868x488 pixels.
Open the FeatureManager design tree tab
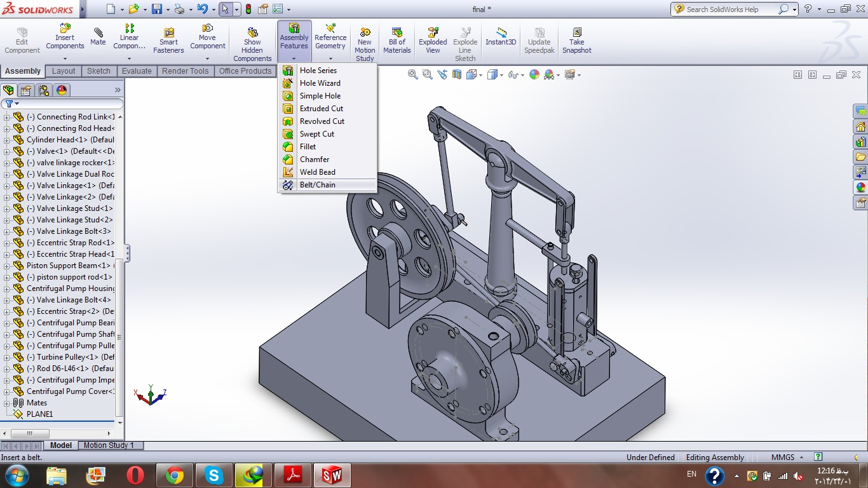click(9, 90)
